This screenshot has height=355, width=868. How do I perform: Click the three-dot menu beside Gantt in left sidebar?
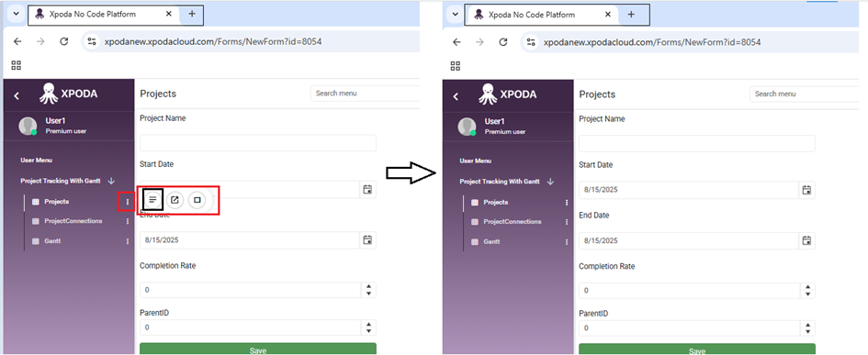128,241
